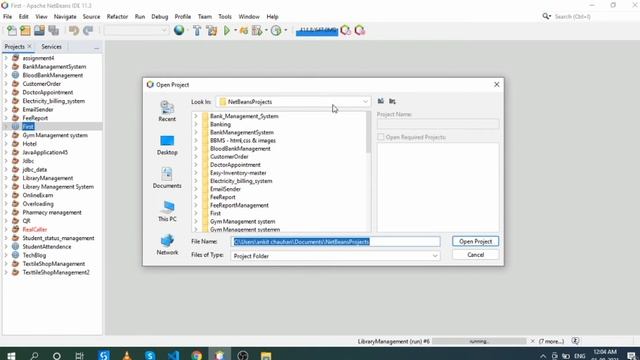Open the Documents location in dialog sidebar
Screen dimensions: 640x360
click(167, 178)
